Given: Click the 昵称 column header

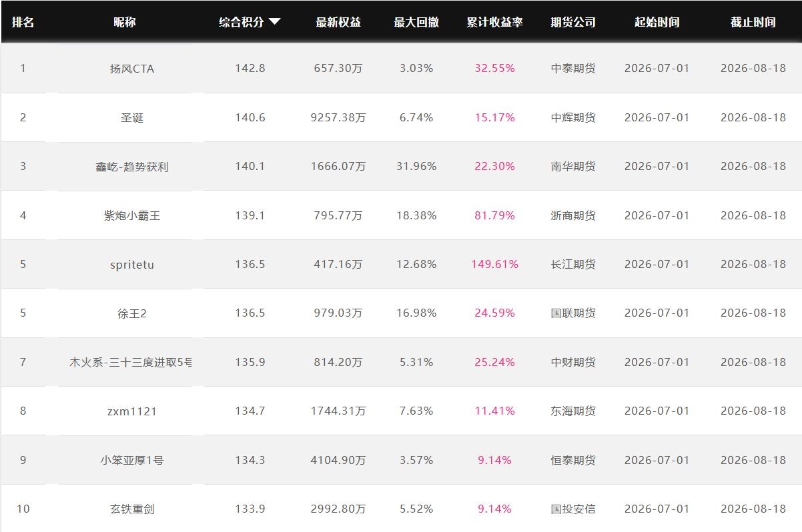Looking at the screenshot, I should click(125, 22).
